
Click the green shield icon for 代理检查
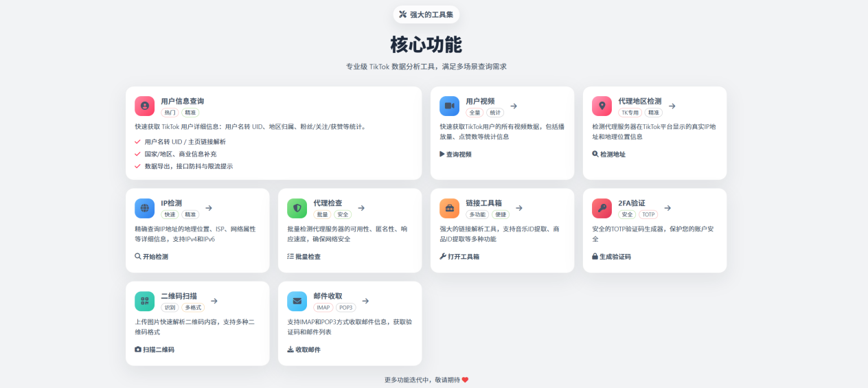tap(297, 208)
